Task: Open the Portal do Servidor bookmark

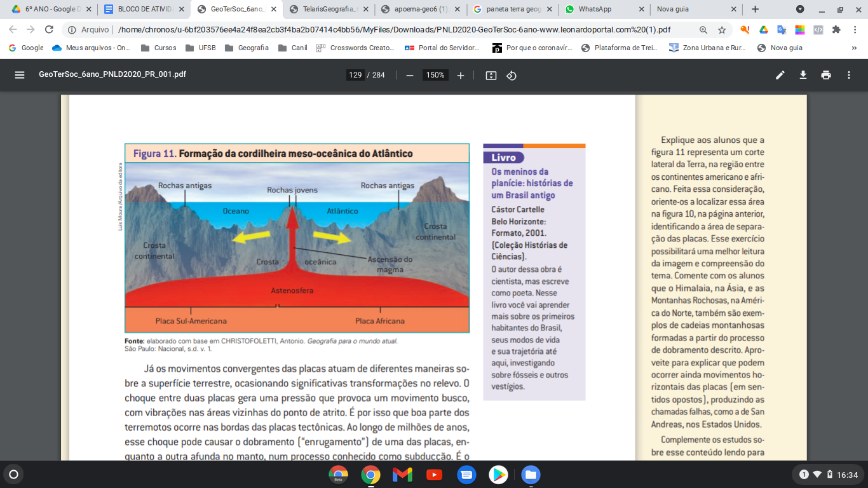Action: pyautogui.click(x=442, y=48)
